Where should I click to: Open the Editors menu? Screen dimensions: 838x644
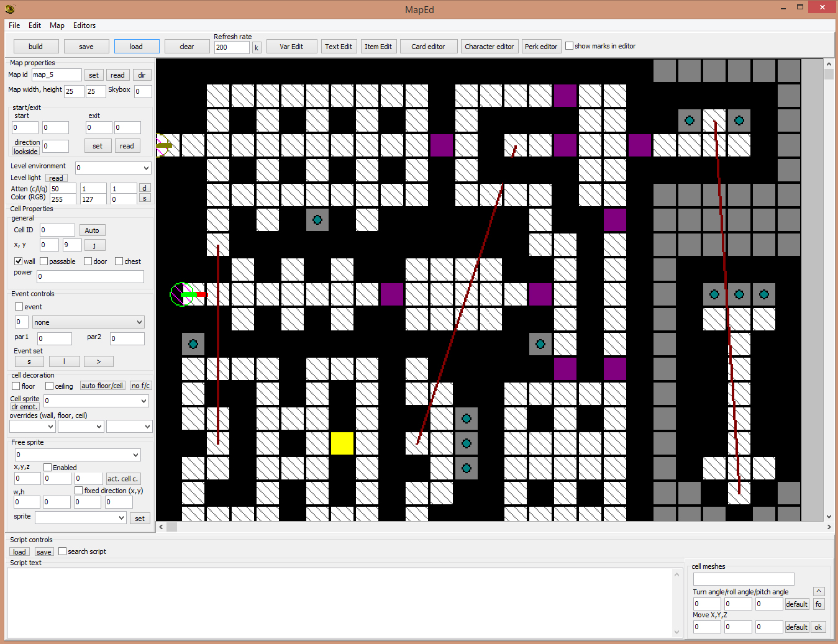pyautogui.click(x=84, y=25)
